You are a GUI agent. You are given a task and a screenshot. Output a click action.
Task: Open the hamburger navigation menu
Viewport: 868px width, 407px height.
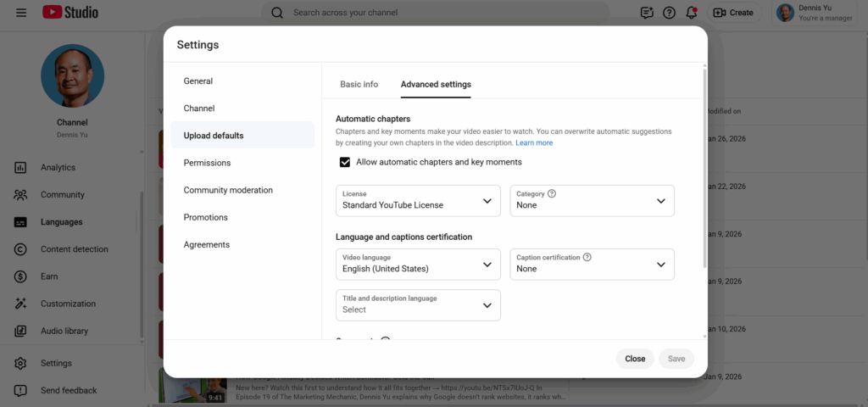[x=21, y=13]
